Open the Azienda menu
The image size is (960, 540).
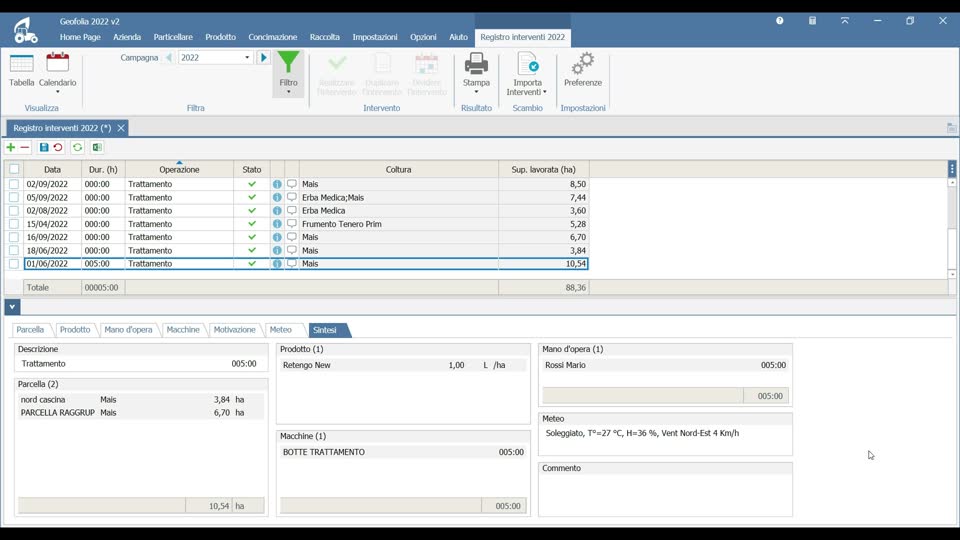[x=127, y=37]
